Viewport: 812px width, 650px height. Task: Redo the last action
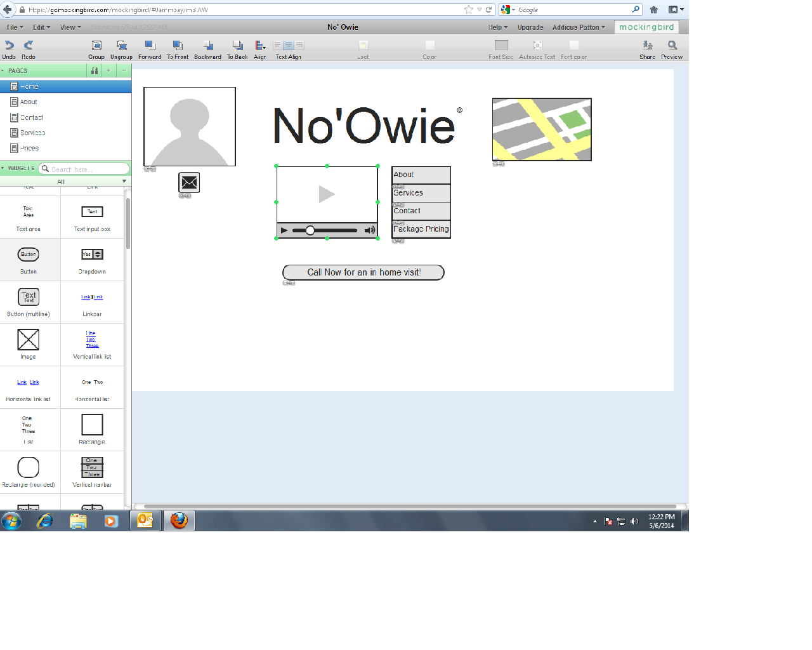click(x=29, y=50)
